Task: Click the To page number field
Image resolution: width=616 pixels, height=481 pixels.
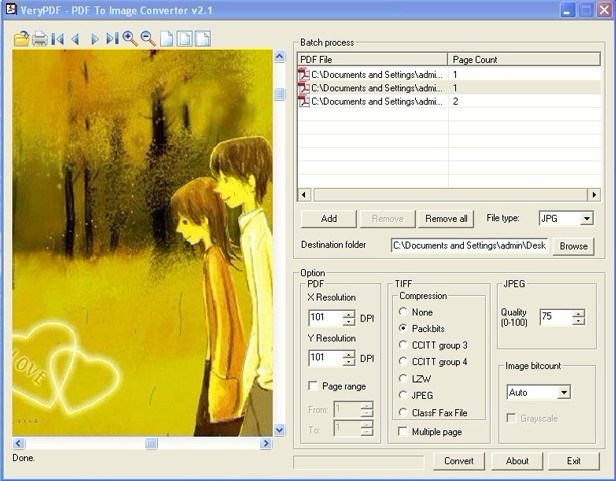Action: click(x=347, y=428)
